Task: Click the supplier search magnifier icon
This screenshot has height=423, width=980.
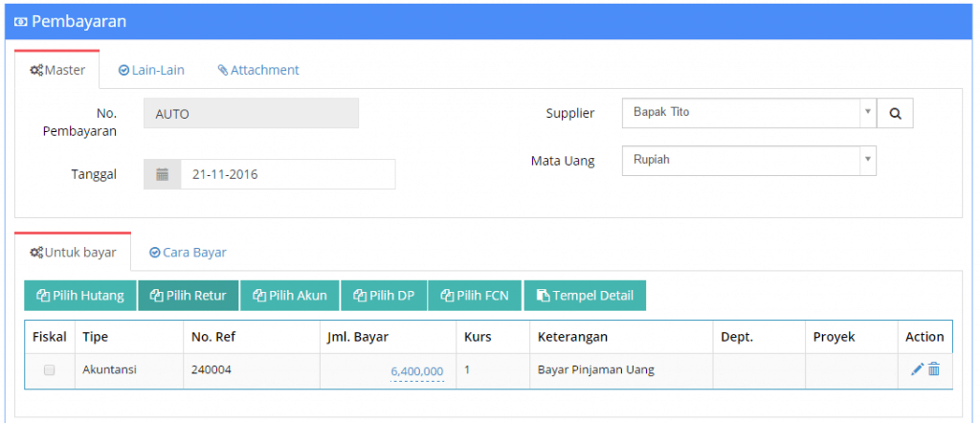Action: [895, 113]
